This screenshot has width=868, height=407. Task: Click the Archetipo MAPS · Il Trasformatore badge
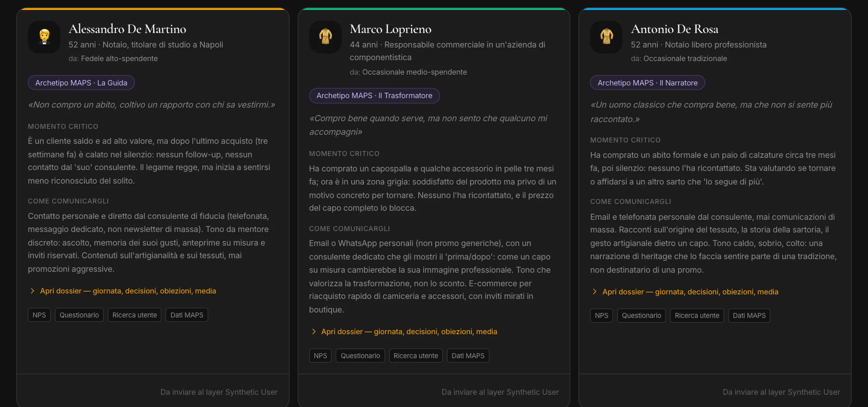pyautogui.click(x=374, y=95)
